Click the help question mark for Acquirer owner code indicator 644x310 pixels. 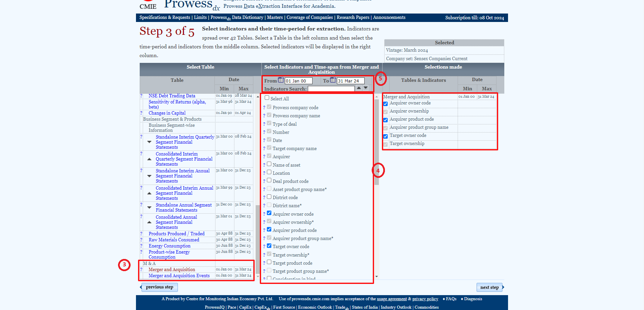coord(264,214)
